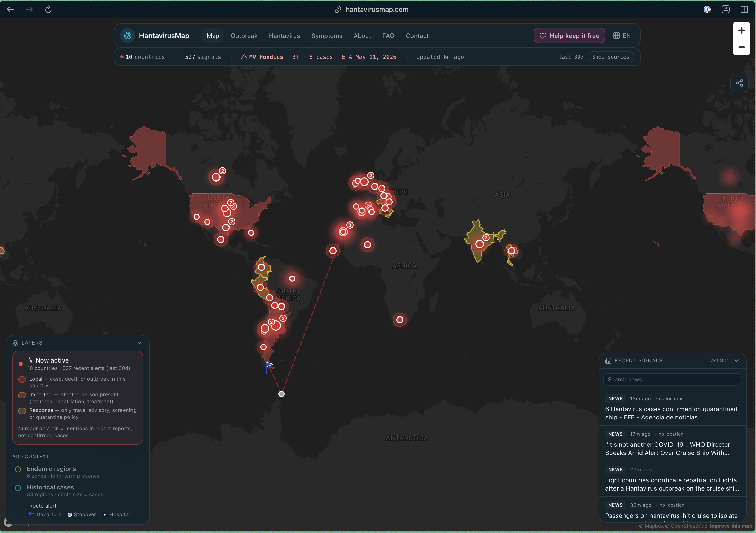Viewport: 756px width, 533px height.
Task: Click the Now active pulse icon
Action: (x=30, y=360)
